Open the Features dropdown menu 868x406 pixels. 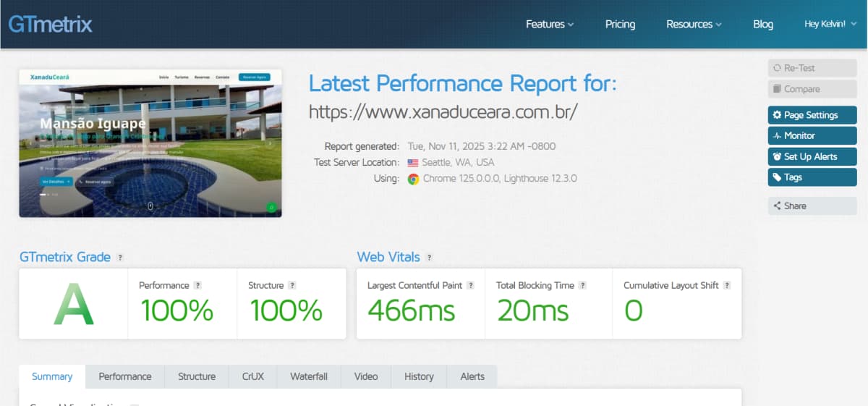[550, 24]
